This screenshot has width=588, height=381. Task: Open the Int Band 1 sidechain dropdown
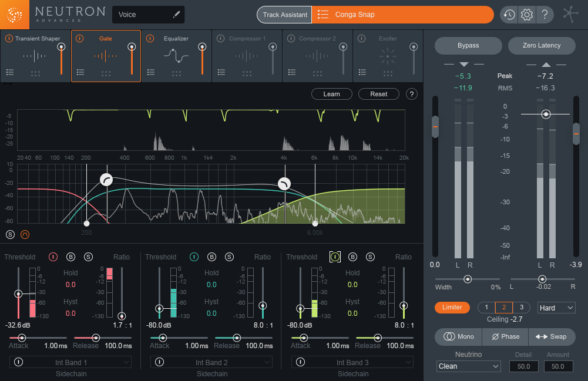click(x=70, y=362)
